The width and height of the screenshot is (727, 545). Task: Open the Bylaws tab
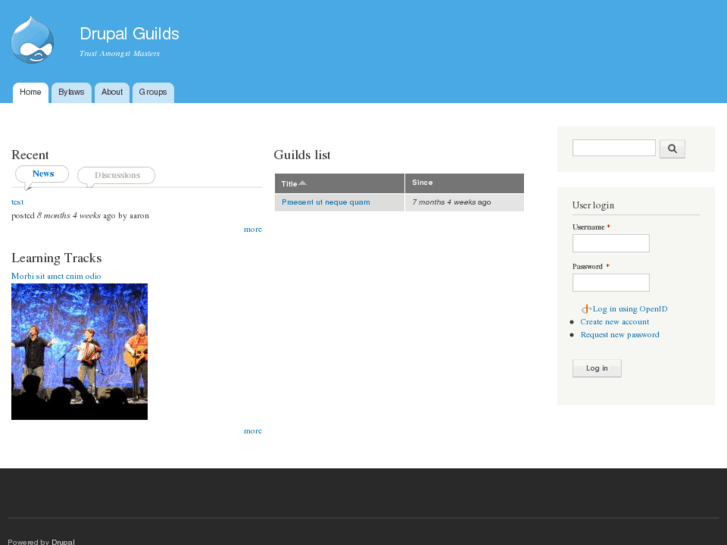(x=71, y=92)
